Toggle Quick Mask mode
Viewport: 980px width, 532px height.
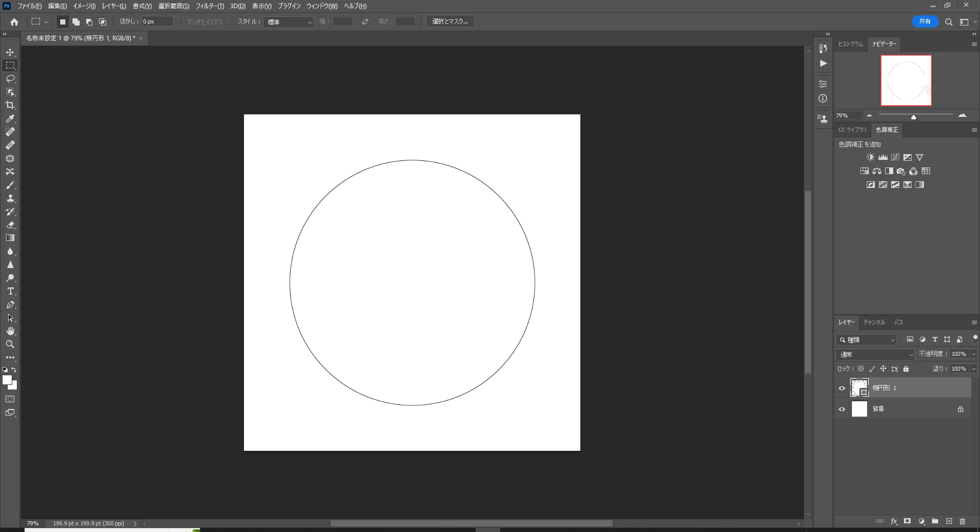(10, 399)
